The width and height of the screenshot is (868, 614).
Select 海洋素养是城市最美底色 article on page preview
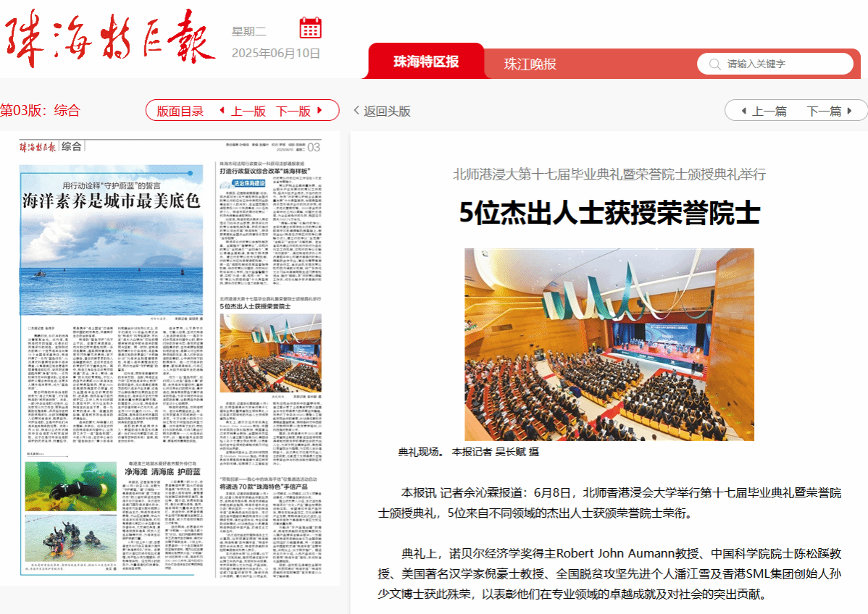111,201
